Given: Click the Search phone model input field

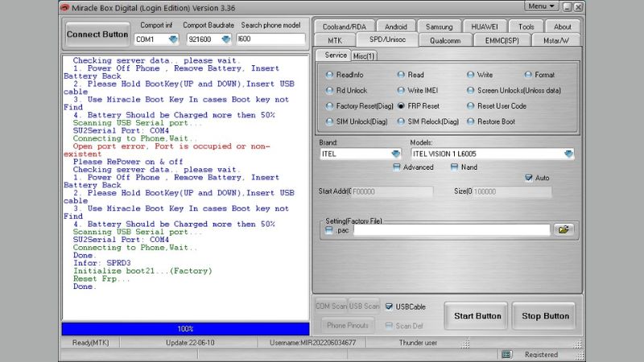Looking at the screenshot, I should coord(270,39).
